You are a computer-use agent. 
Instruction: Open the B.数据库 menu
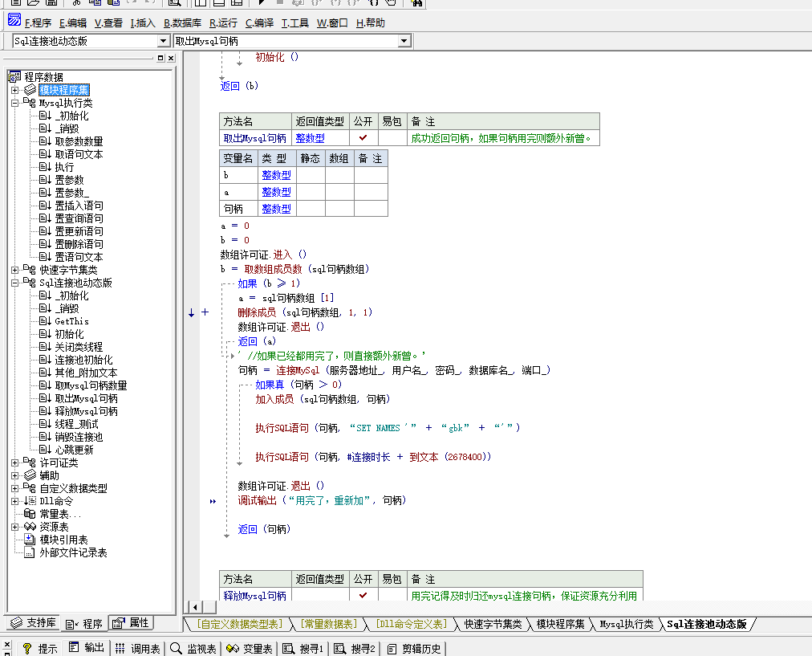182,22
